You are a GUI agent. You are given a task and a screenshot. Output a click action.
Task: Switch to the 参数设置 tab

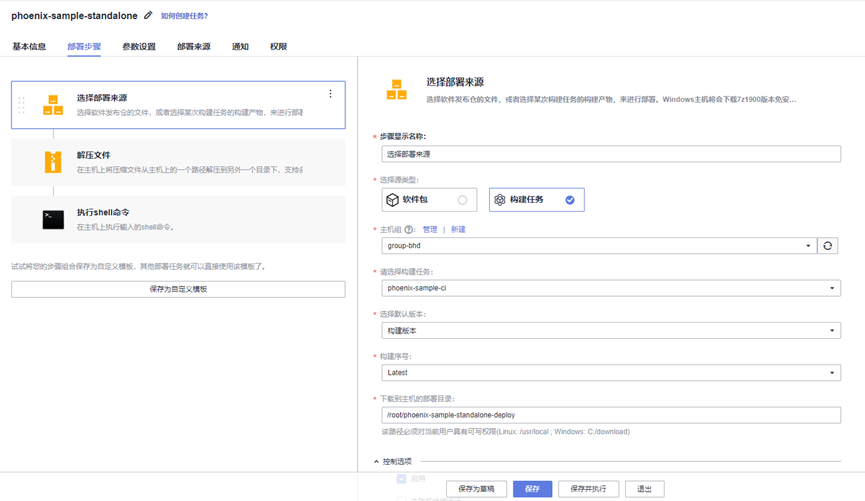(x=139, y=46)
